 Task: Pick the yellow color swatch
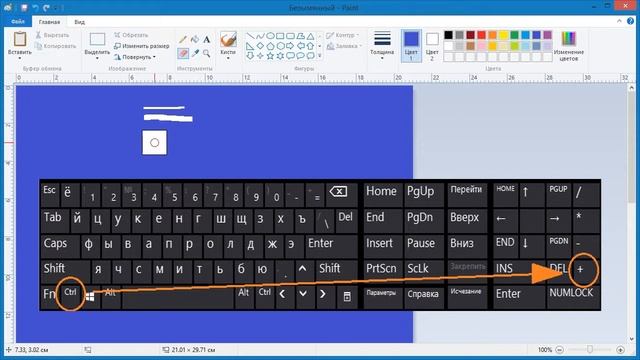tap(504, 35)
